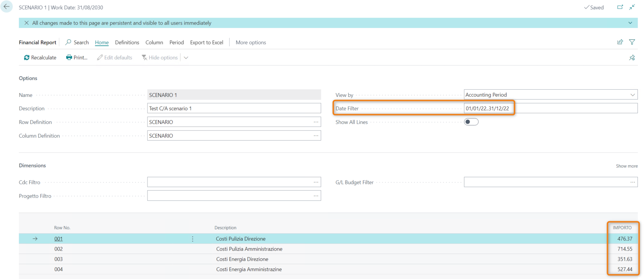Image resolution: width=644 pixels, height=279 pixels.
Task: Open the Definitions menu
Action: pos(127,43)
